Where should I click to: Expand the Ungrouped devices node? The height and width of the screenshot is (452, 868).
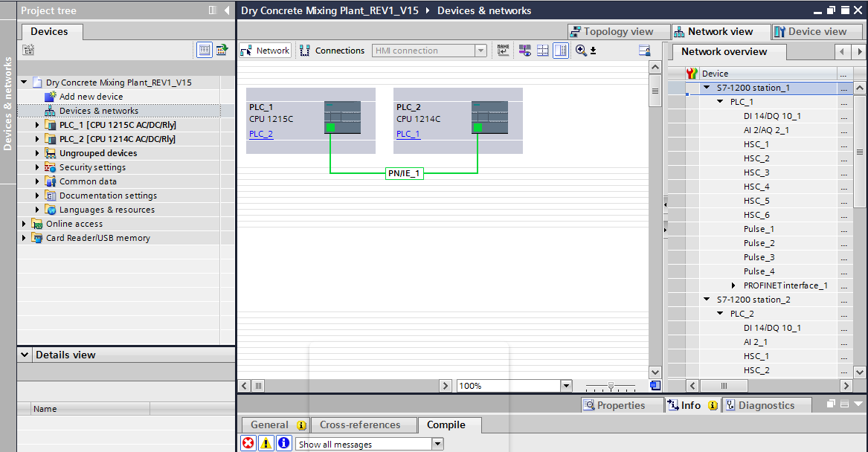click(37, 153)
